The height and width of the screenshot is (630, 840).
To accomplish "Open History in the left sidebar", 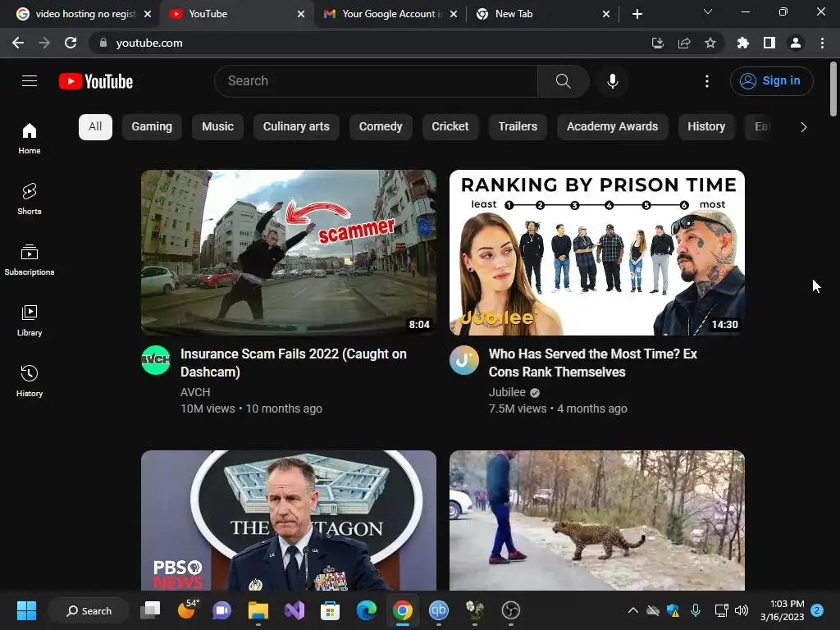I will (x=30, y=381).
